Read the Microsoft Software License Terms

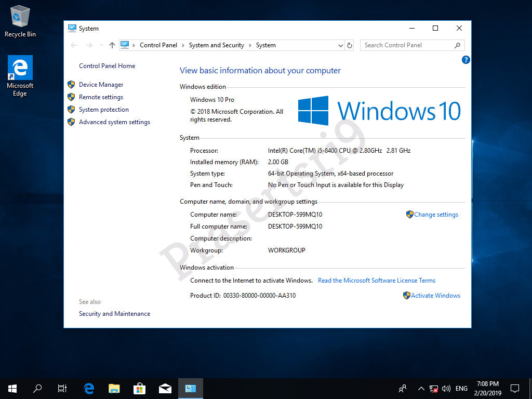[377, 281]
